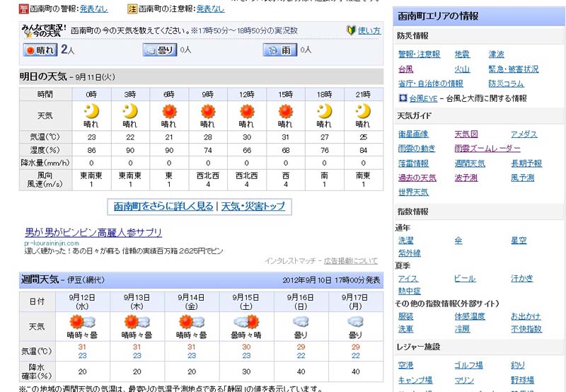
Task: Go to 天気・災害トップ page
Action: tap(253, 207)
